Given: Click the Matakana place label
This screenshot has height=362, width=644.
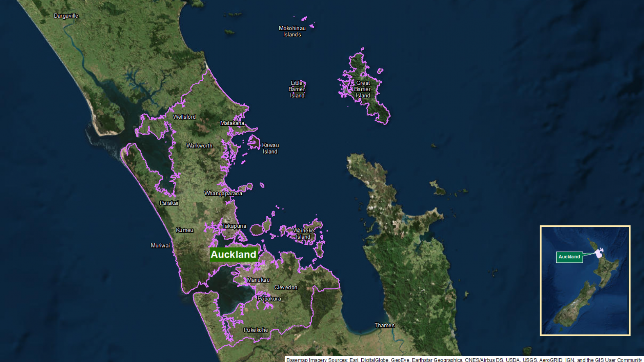Looking at the screenshot, I should click(232, 123).
